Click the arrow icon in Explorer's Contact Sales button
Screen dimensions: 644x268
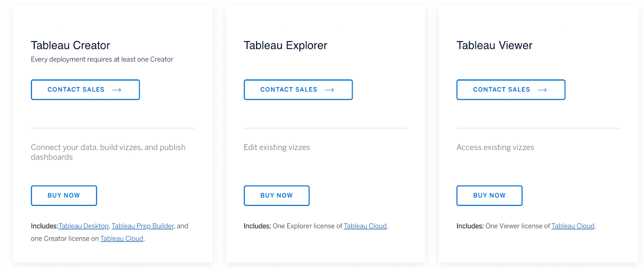coord(330,90)
